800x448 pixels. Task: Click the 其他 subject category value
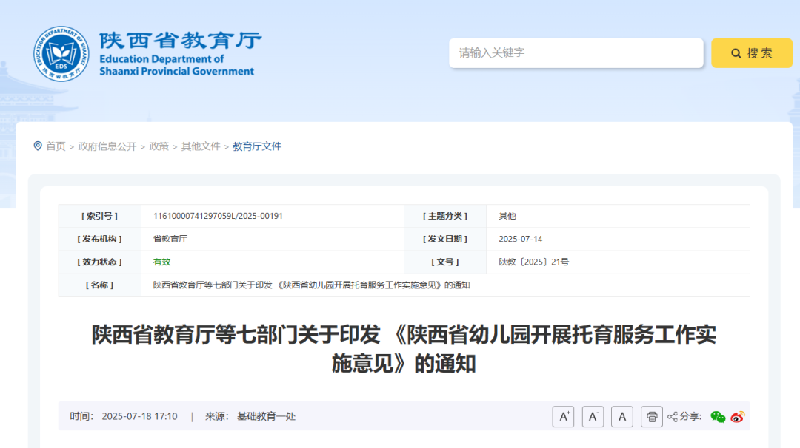click(507, 216)
